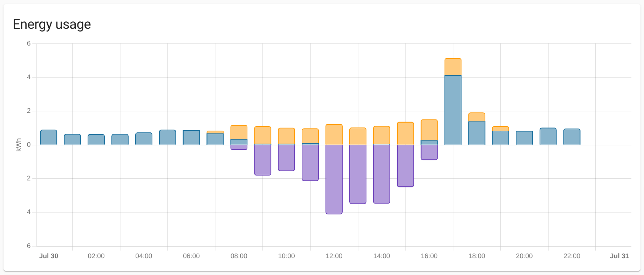Select the purple bar below 14:00
The image size is (644, 275).
[382, 174]
